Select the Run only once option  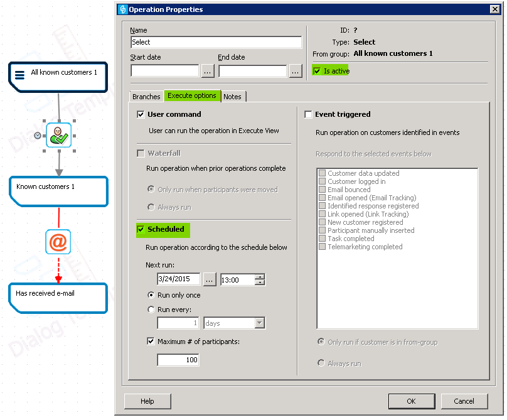point(151,295)
